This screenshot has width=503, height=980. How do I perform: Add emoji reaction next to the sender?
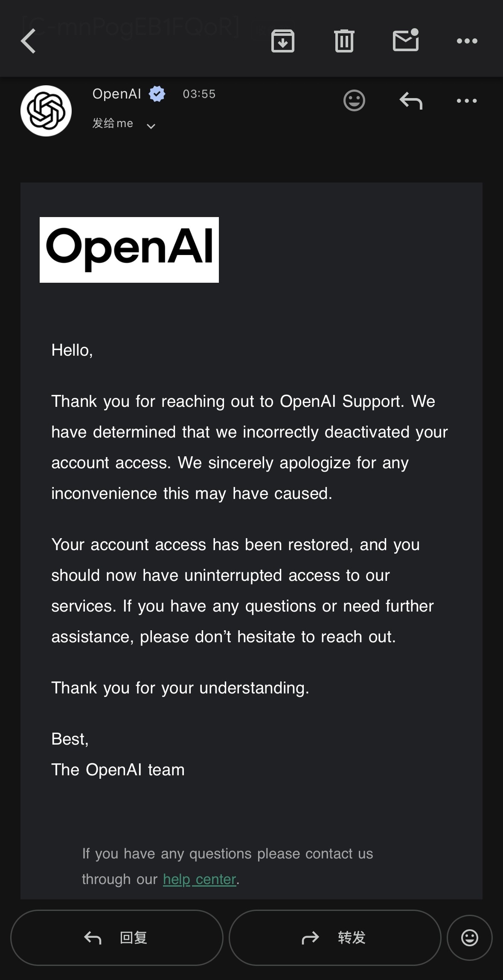coord(354,101)
